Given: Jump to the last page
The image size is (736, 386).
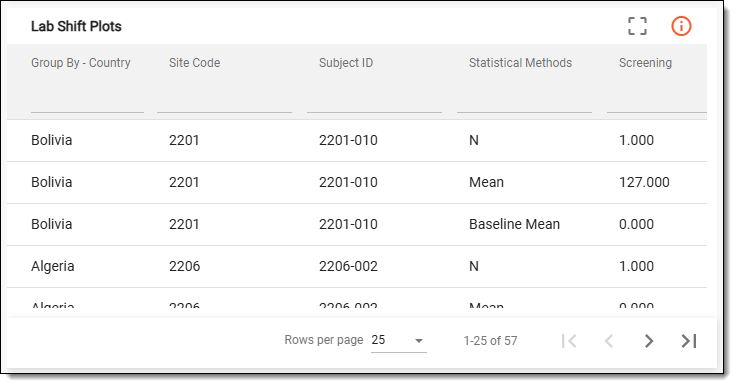Looking at the screenshot, I should 689,341.
